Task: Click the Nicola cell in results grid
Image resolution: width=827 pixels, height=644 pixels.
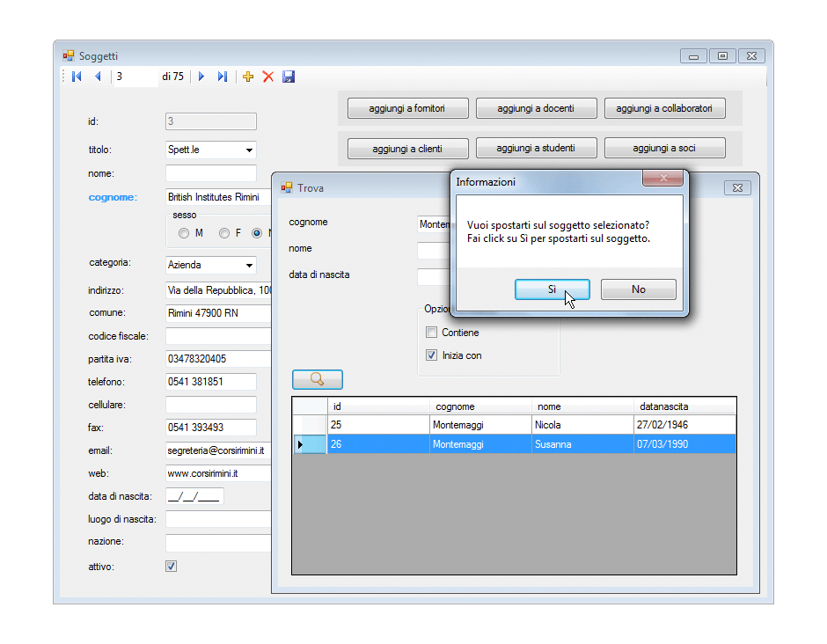Action: point(582,425)
